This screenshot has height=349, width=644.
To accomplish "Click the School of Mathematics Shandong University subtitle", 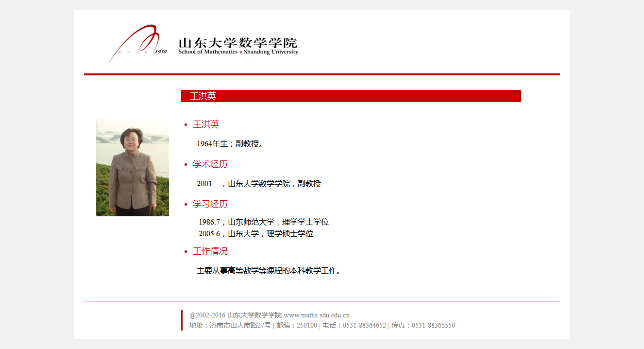I will coord(238,52).
